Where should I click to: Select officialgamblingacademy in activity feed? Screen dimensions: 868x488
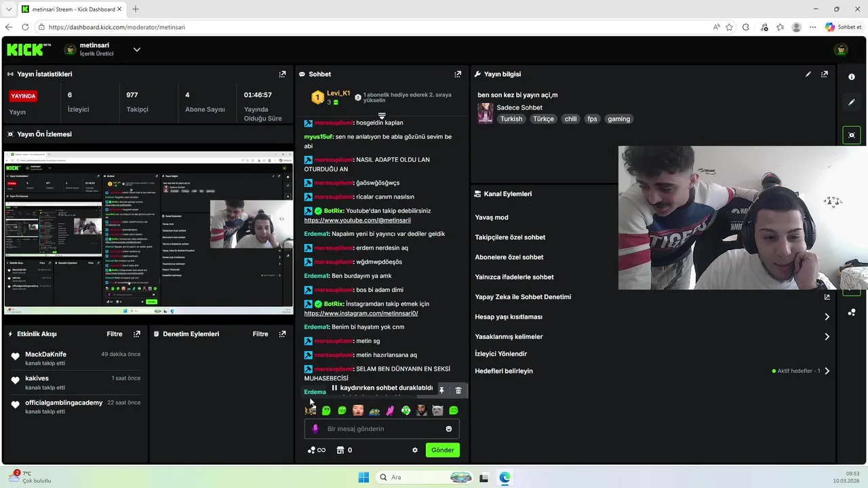(x=64, y=403)
